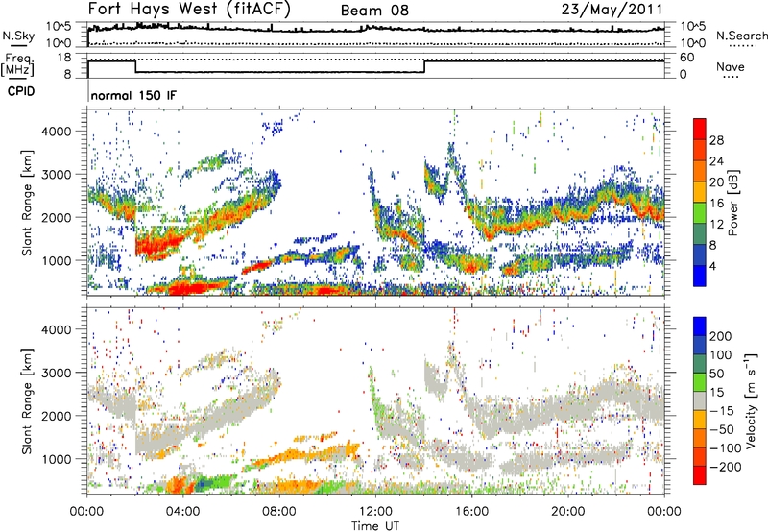Click the '20:00' time axis tick label

pyautogui.click(x=567, y=512)
